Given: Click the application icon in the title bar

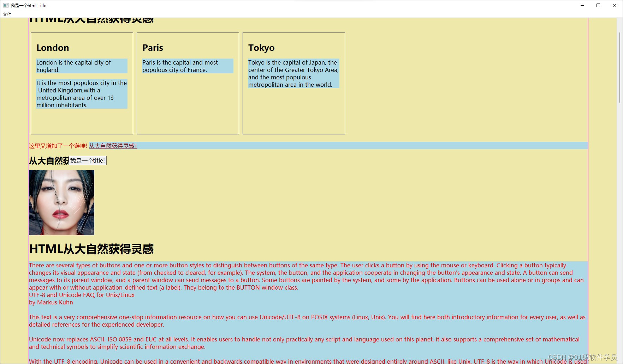Looking at the screenshot, I should [x=6, y=5].
